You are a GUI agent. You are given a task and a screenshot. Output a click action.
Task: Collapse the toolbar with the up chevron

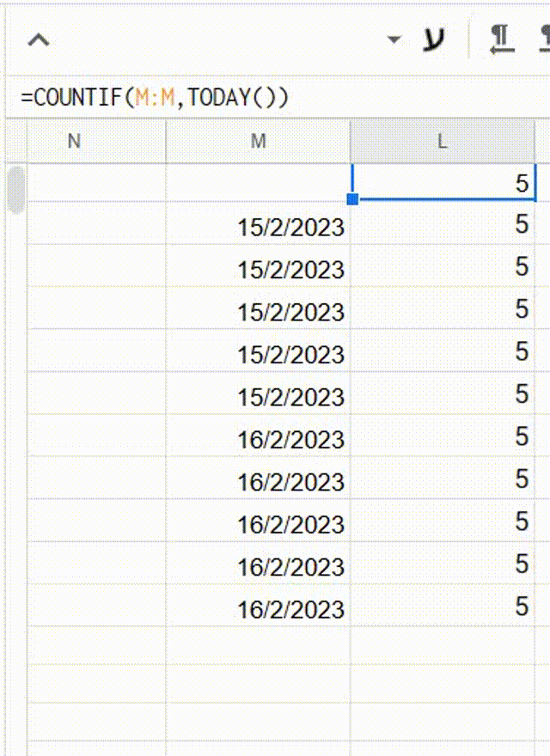(x=39, y=40)
